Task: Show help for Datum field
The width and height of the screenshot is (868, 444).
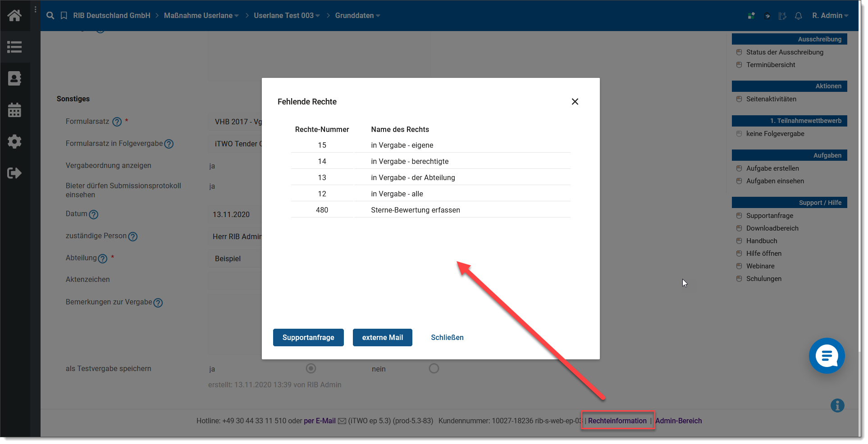Action: [93, 214]
